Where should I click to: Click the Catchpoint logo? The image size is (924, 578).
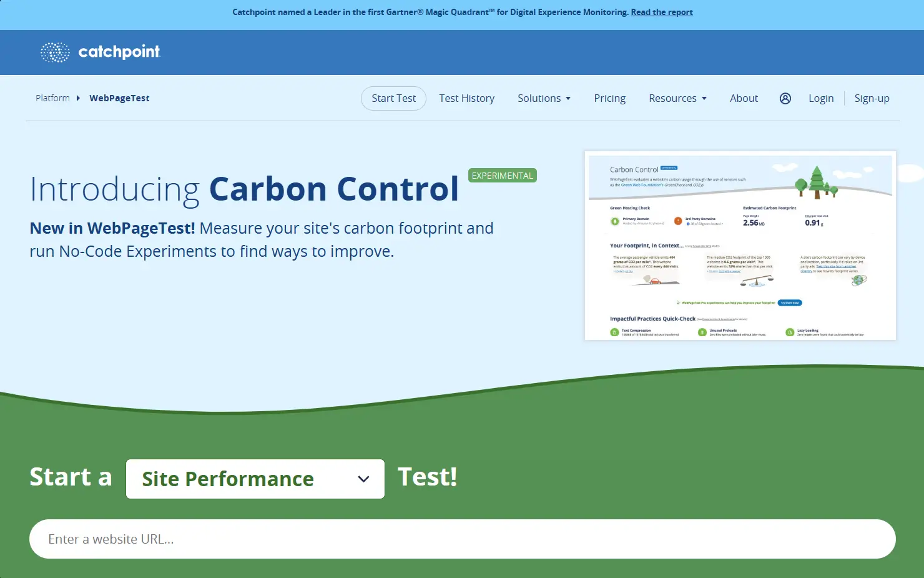point(101,52)
